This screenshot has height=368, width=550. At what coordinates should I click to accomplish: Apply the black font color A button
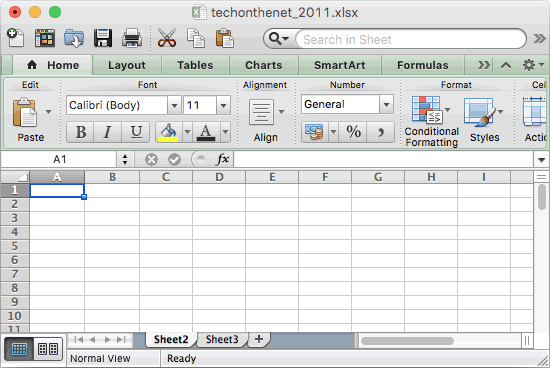click(x=206, y=132)
